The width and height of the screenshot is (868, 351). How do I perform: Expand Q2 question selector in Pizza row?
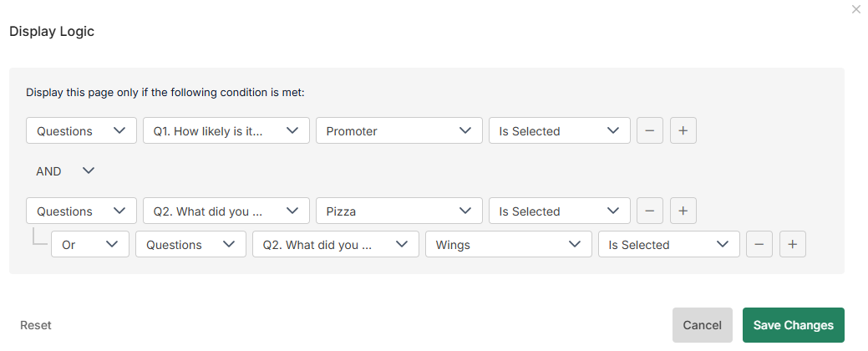226,211
